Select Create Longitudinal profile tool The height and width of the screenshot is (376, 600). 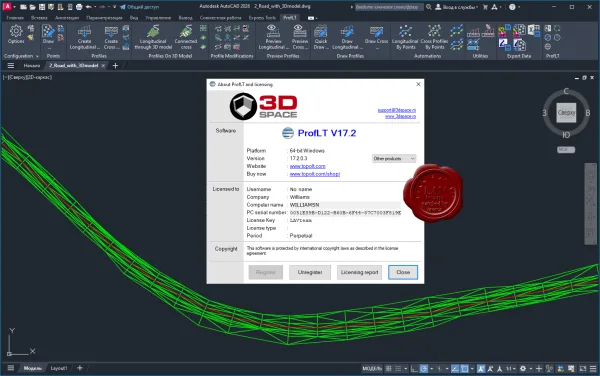[84, 37]
